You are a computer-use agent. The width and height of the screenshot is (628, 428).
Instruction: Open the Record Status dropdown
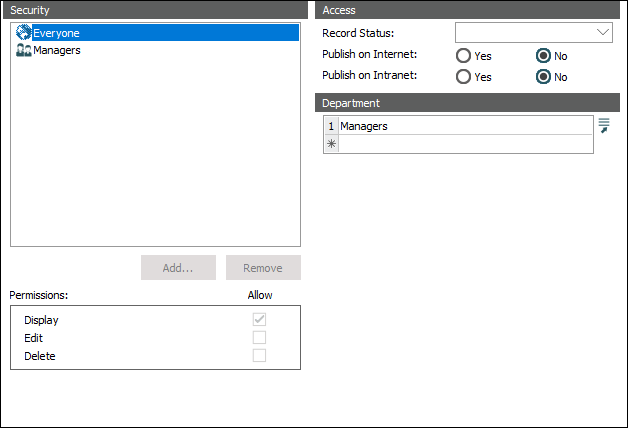point(533,33)
